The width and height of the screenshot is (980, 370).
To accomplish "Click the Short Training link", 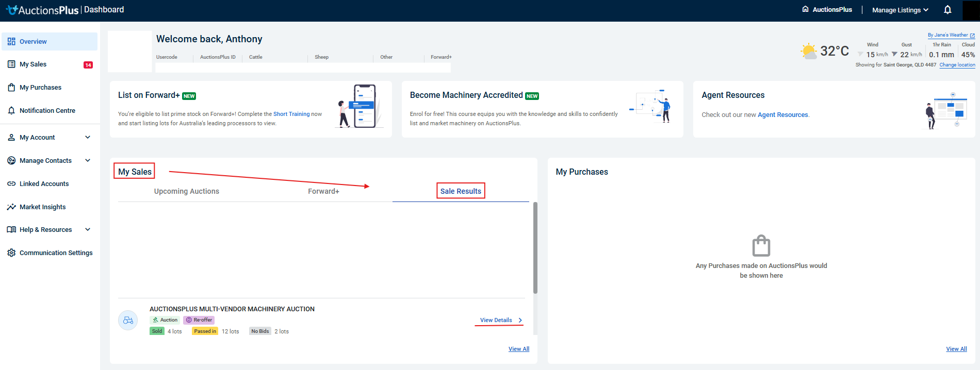I will (x=291, y=114).
